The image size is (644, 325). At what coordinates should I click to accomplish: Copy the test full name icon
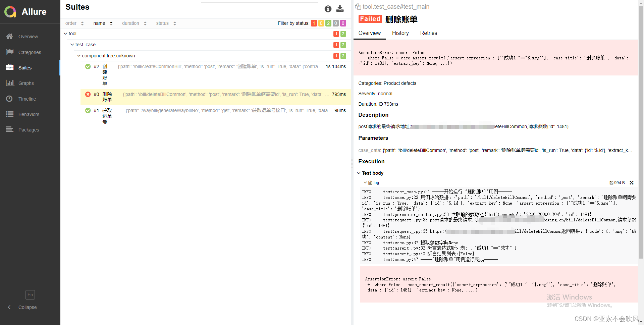tap(358, 7)
